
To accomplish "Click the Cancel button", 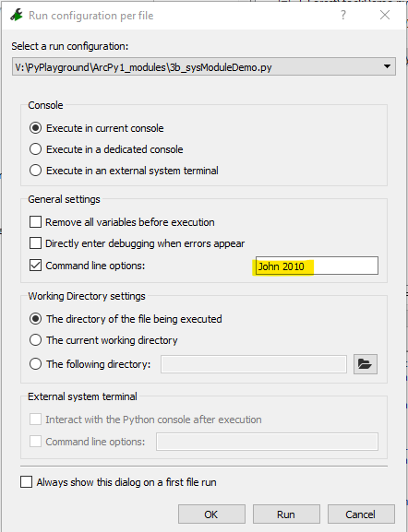I will (361, 514).
